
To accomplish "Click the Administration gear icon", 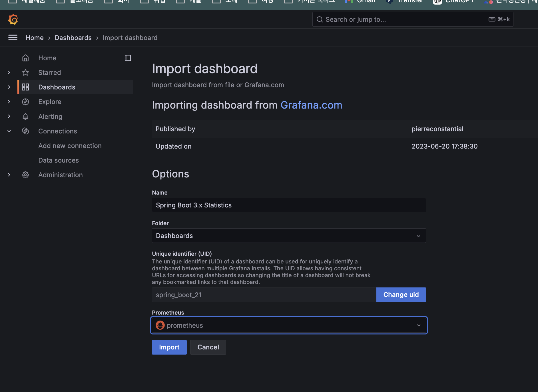I will [x=25, y=175].
